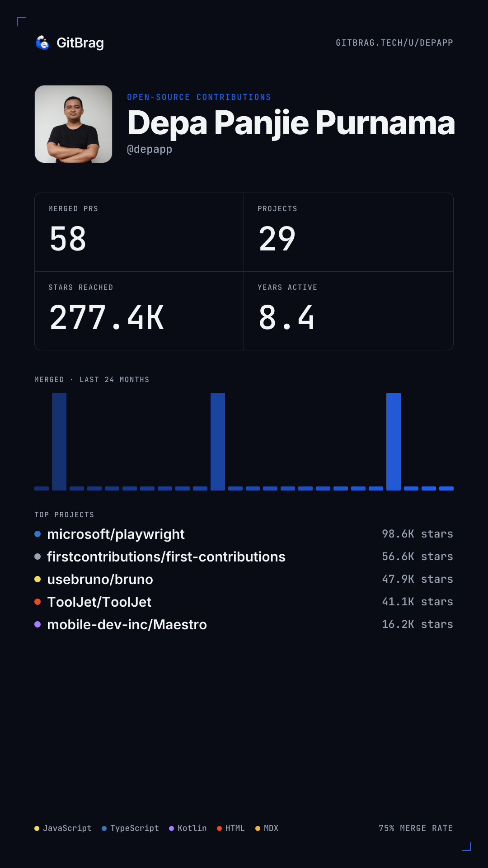Click the GitBrag logo icon
This screenshot has height=868, width=488.
click(42, 43)
